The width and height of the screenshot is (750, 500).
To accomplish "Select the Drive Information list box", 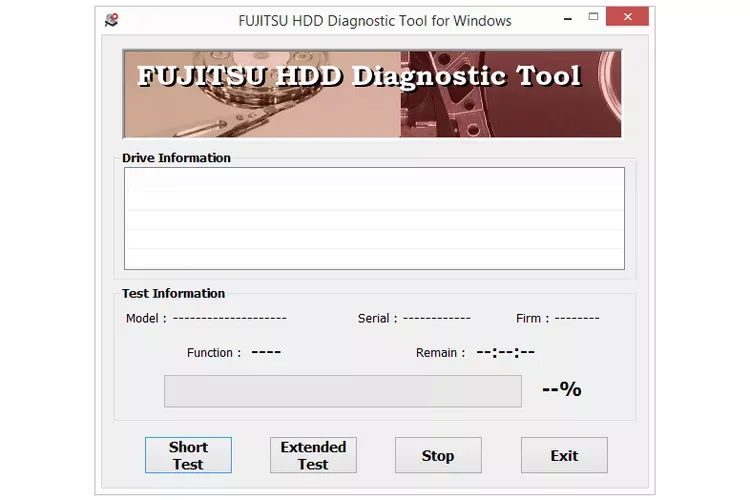I will (375, 218).
